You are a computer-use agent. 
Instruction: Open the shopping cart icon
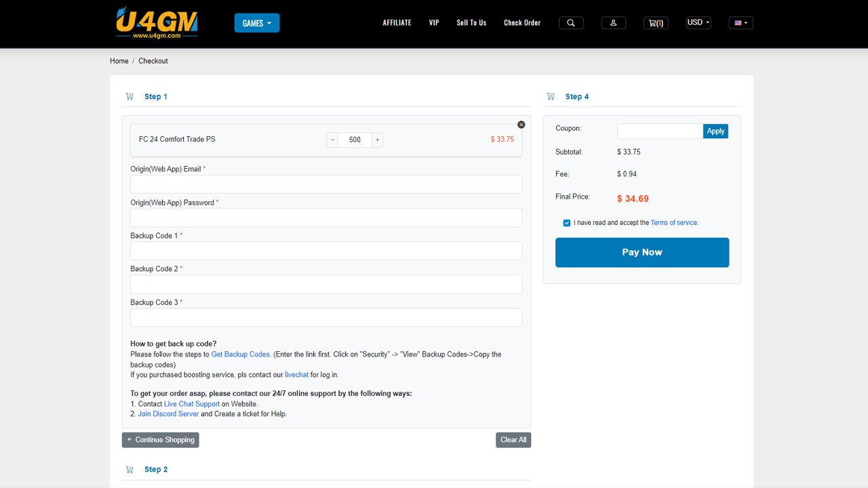click(x=655, y=23)
